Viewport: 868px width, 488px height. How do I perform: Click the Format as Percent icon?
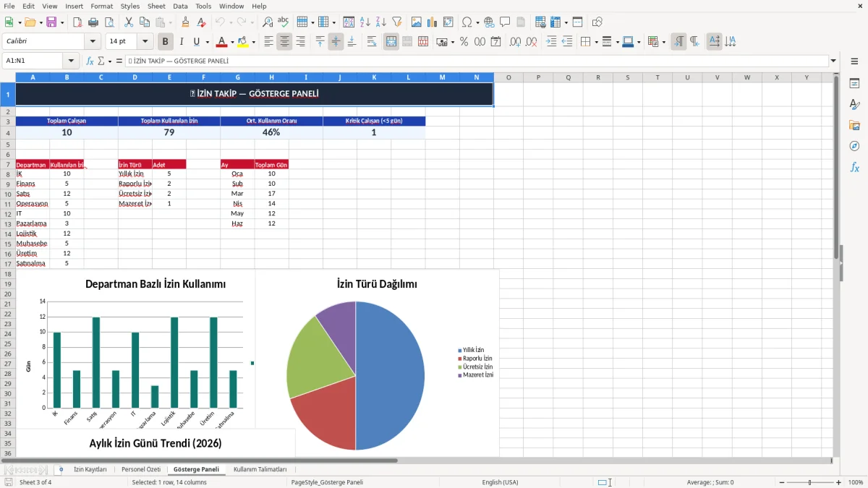coord(464,42)
